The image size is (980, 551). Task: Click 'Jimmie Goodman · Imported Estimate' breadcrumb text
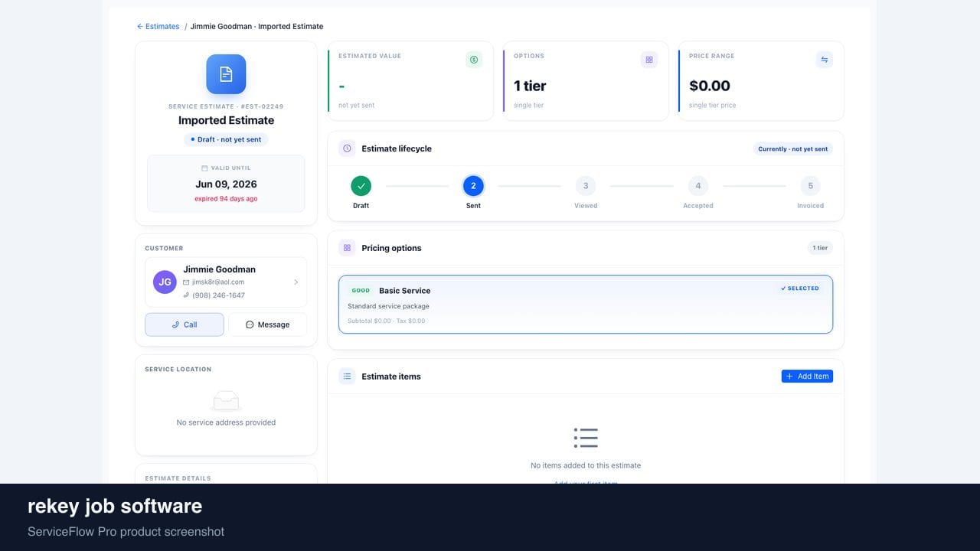(256, 27)
